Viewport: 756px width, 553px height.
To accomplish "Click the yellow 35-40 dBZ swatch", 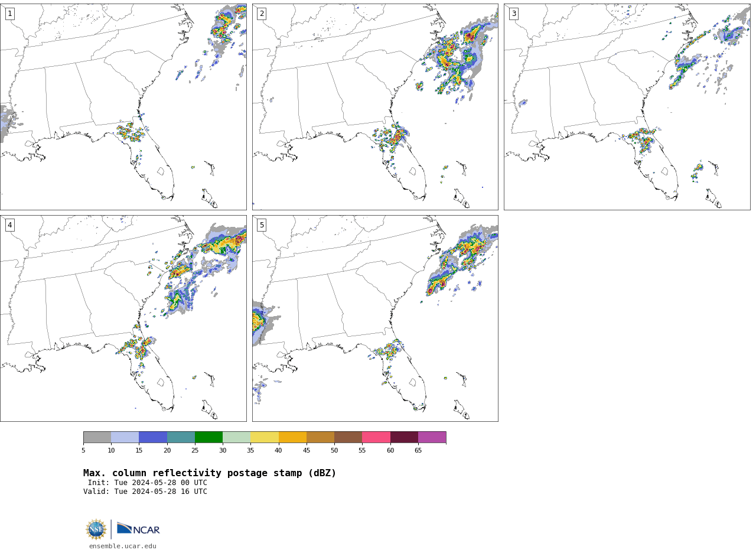I will point(265,437).
